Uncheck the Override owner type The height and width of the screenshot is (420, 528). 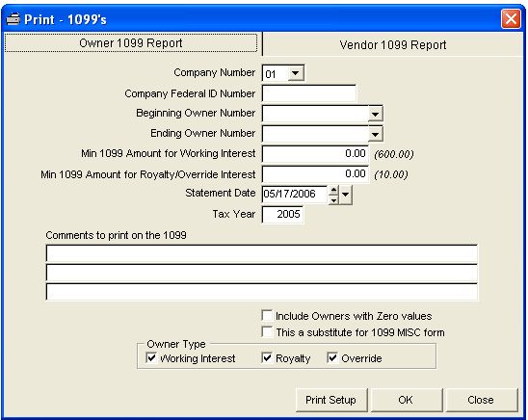tap(332, 357)
